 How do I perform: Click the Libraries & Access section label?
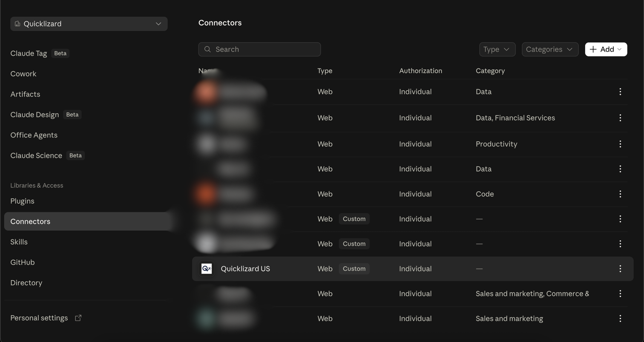coord(37,185)
